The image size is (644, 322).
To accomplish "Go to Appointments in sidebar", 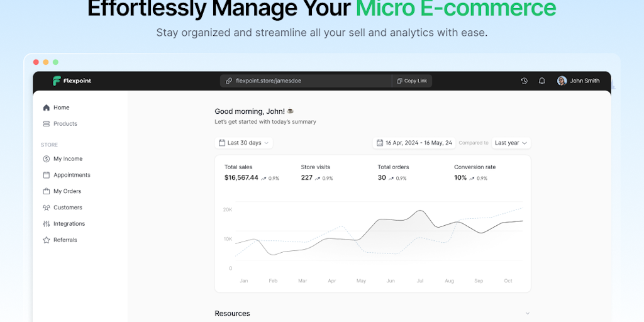I will pyautogui.click(x=72, y=175).
